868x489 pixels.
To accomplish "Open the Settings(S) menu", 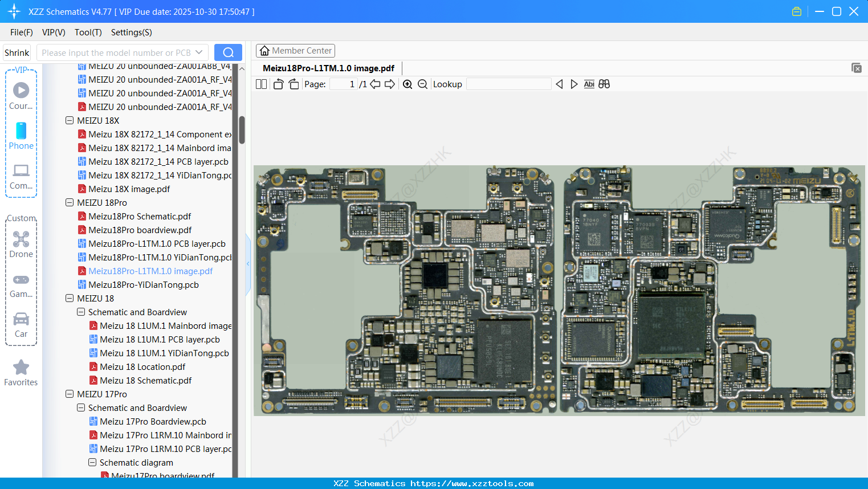I will point(131,32).
